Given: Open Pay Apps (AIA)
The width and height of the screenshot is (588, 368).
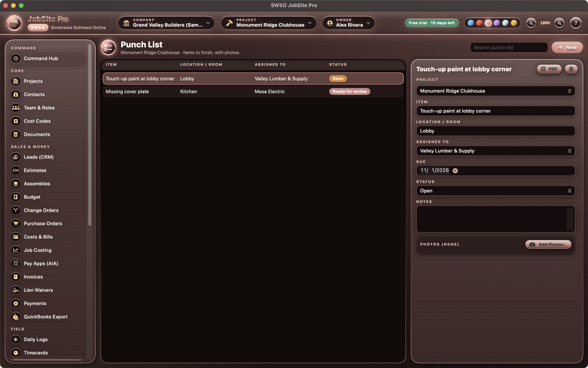Looking at the screenshot, I should pyautogui.click(x=41, y=263).
